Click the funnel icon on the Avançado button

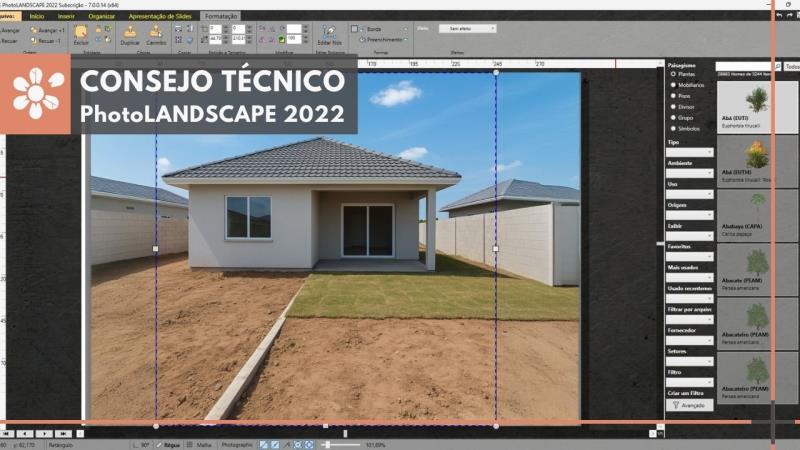coord(676,405)
